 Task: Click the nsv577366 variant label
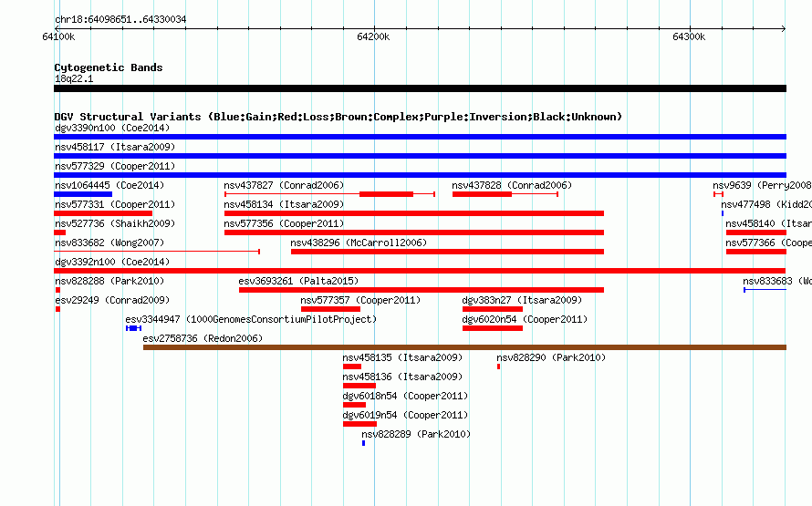click(768, 243)
